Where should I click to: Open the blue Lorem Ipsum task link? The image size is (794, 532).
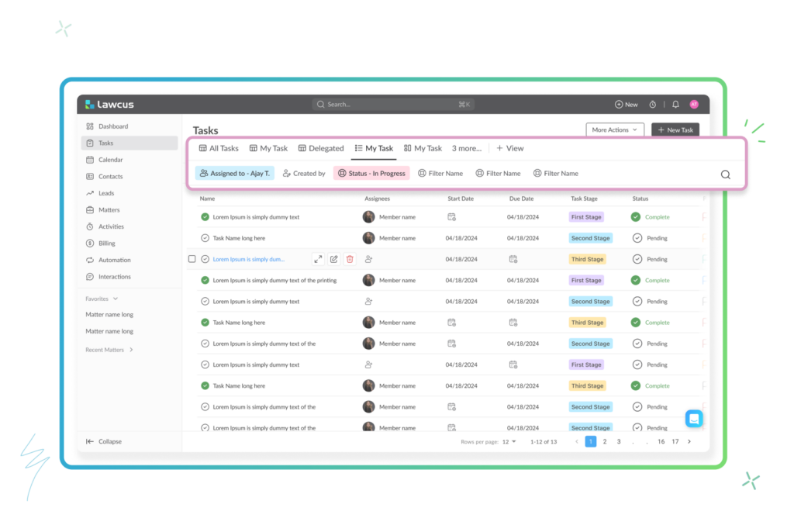pos(249,260)
